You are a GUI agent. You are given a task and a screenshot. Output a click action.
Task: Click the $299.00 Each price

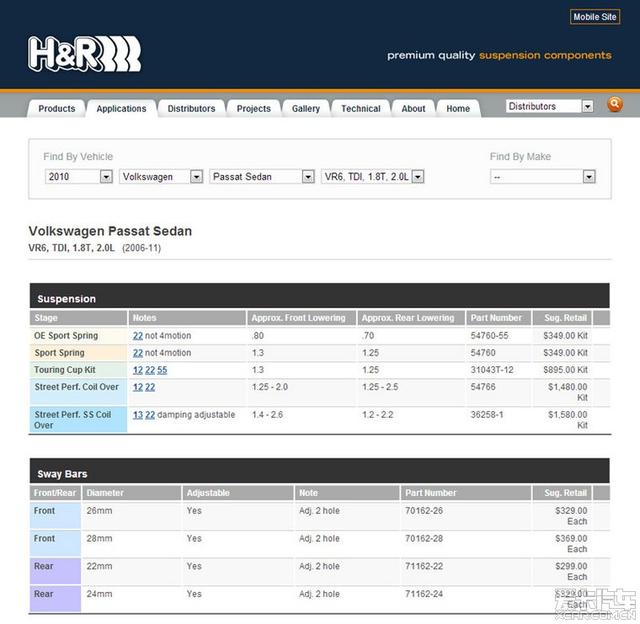571,572
